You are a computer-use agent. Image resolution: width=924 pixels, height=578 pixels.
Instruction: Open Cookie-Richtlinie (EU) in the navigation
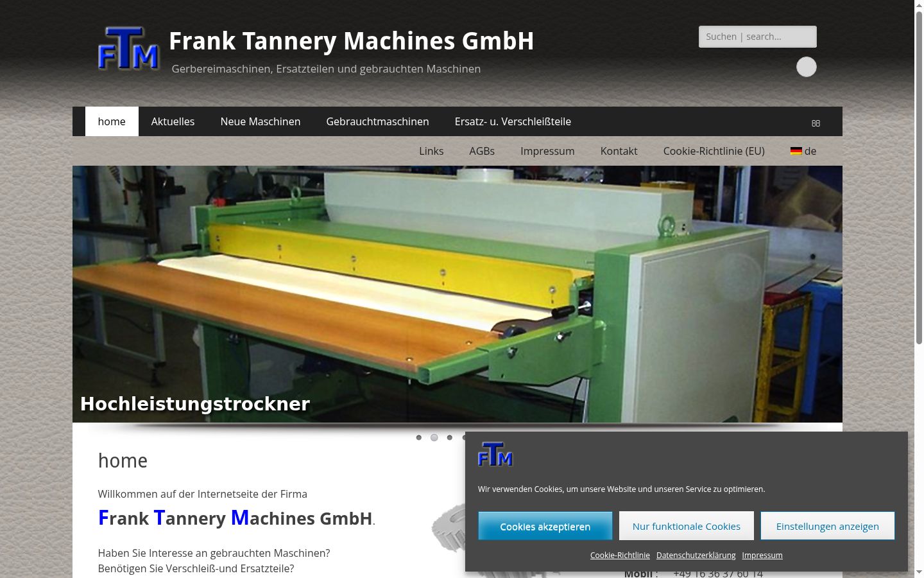(714, 151)
